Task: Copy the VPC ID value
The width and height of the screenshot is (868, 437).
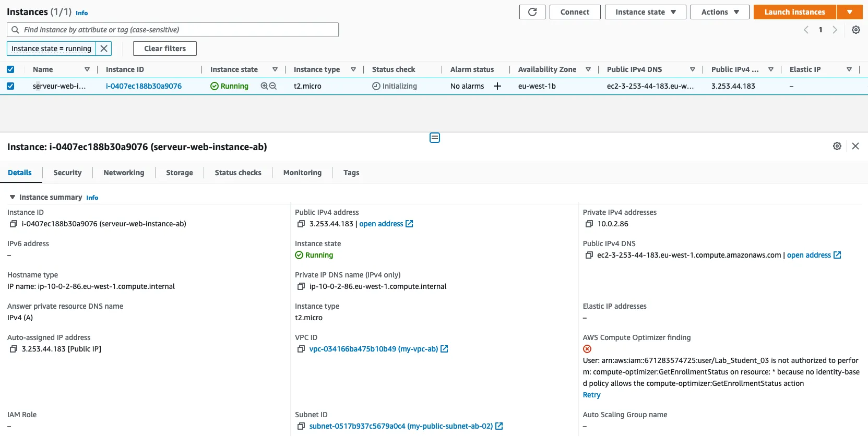Action: point(301,349)
